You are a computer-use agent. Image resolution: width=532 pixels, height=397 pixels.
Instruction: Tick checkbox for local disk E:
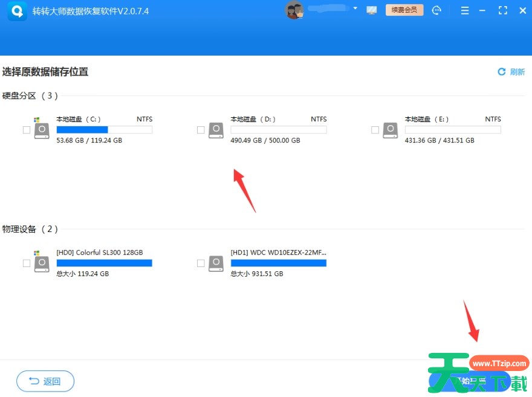[375, 130]
